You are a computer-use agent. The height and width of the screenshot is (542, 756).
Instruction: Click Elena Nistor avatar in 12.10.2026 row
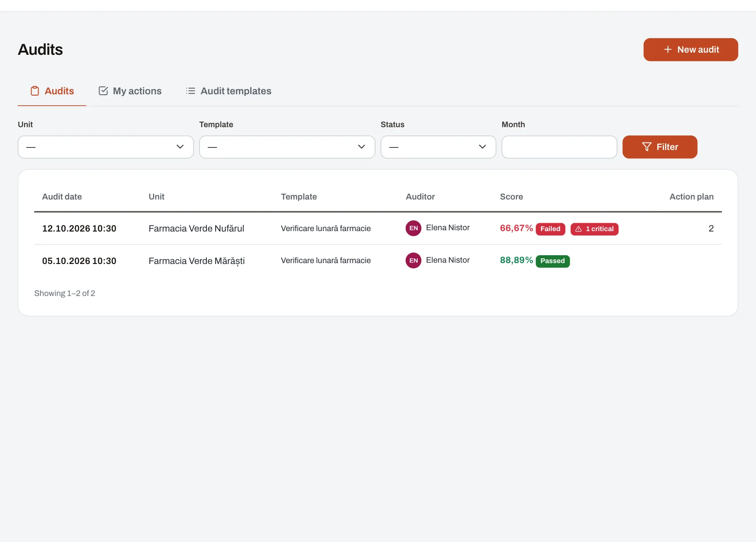point(413,228)
